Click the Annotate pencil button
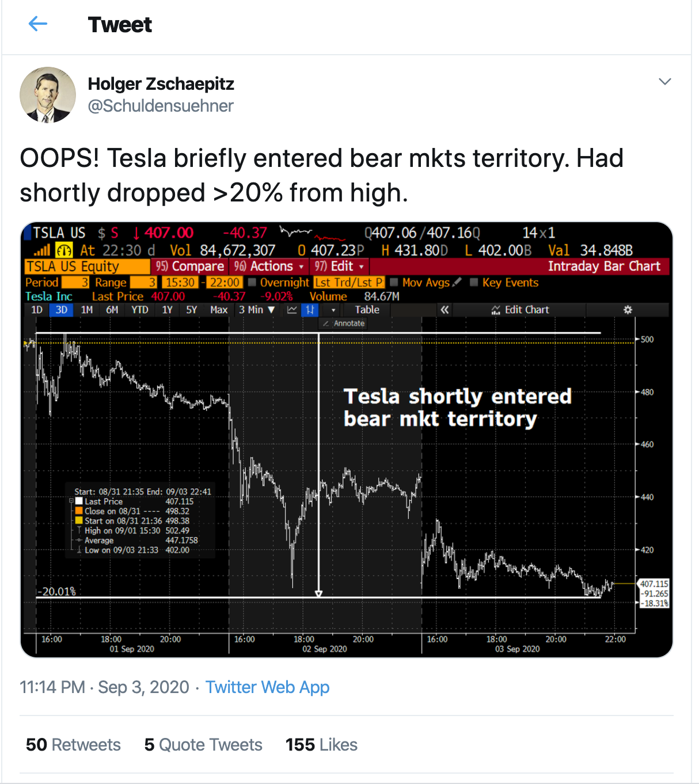Viewport: 699px width, 784px height. pos(344,324)
